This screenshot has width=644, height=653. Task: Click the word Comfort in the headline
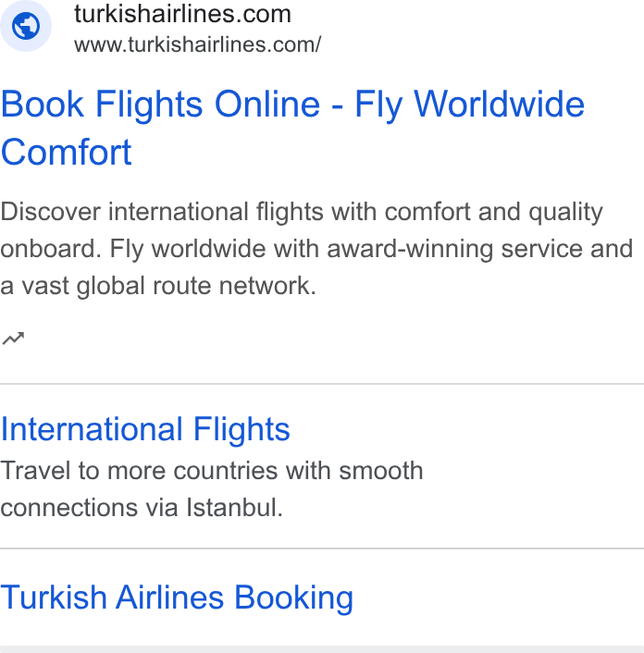click(x=67, y=153)
